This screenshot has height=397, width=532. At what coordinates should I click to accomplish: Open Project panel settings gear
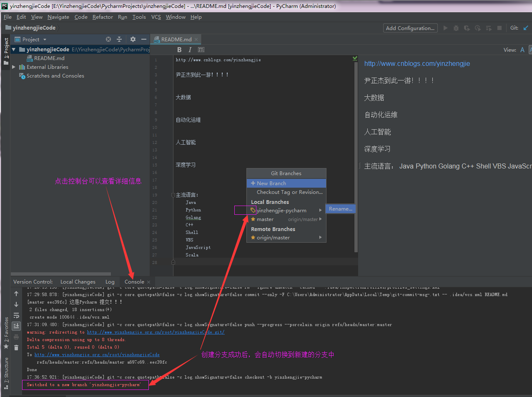coord(133,39)
